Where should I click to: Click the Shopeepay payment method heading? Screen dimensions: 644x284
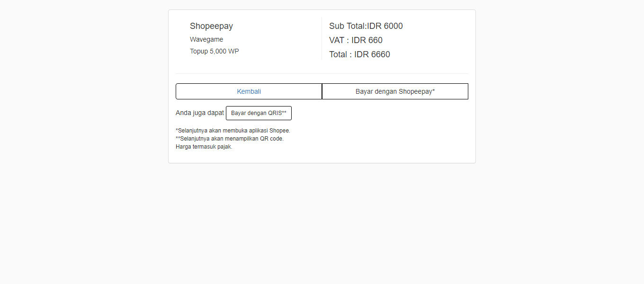211,26
